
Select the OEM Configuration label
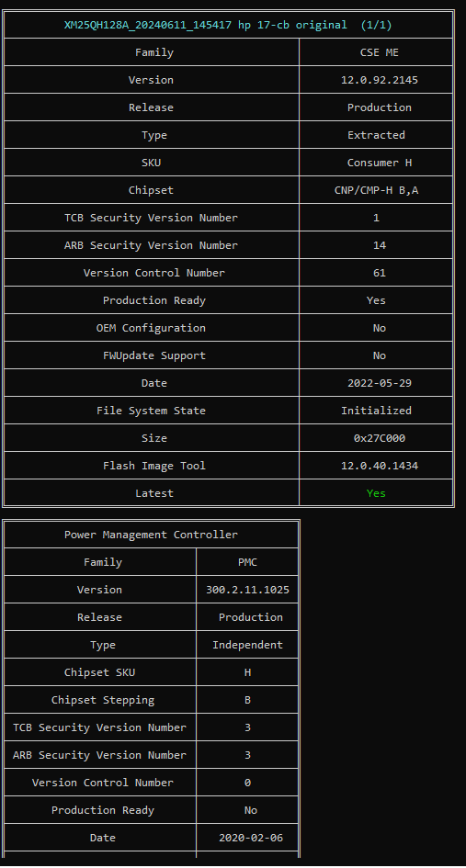(151, 328)
